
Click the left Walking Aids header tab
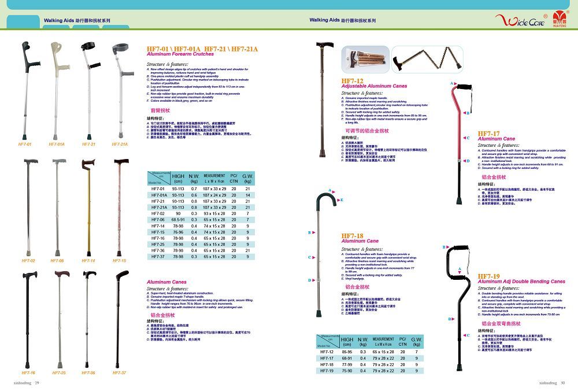click(x=76, y=20)
